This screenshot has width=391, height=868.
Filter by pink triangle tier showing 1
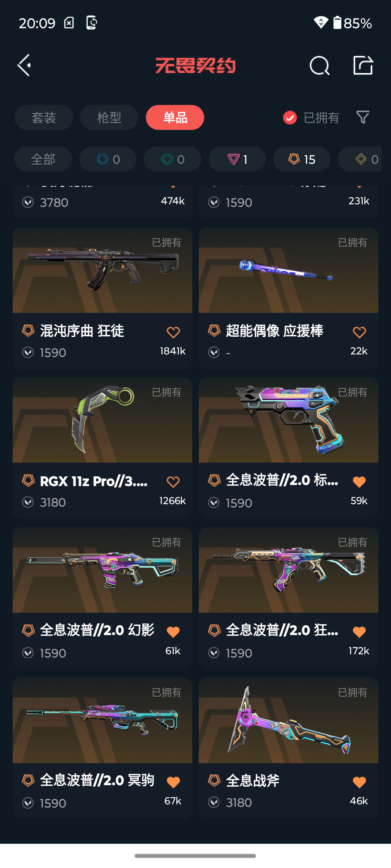237,159
